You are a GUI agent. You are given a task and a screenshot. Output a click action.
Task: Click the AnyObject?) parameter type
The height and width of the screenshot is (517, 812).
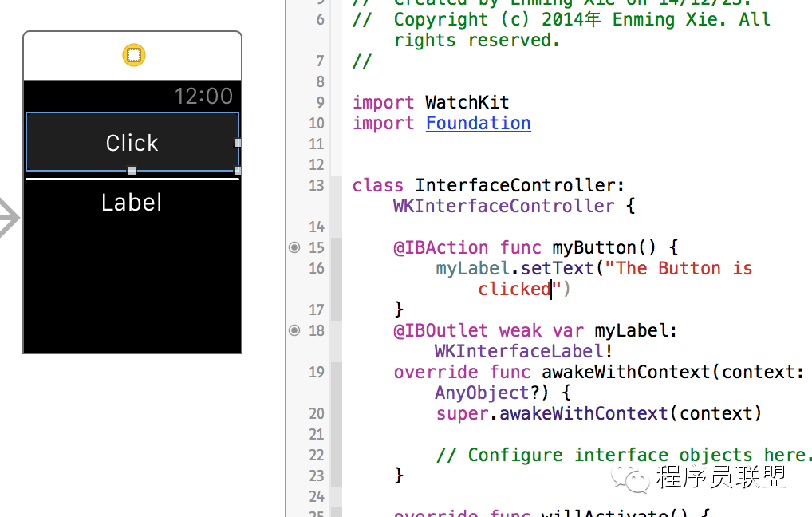coord(491,393)
